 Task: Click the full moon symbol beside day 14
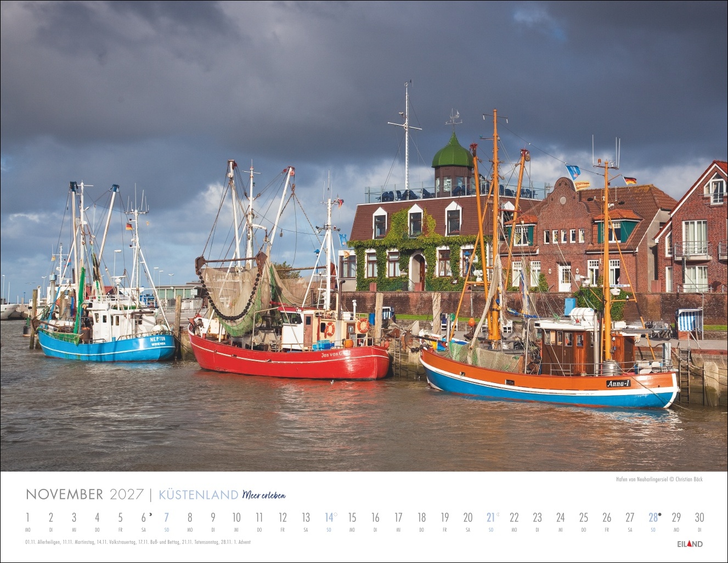pos(335,514)
